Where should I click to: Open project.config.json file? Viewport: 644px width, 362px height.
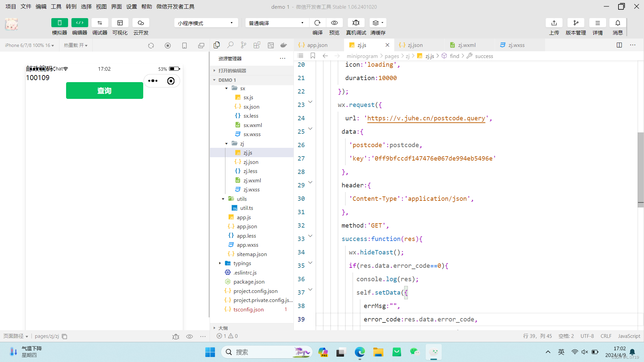[255, 291]
